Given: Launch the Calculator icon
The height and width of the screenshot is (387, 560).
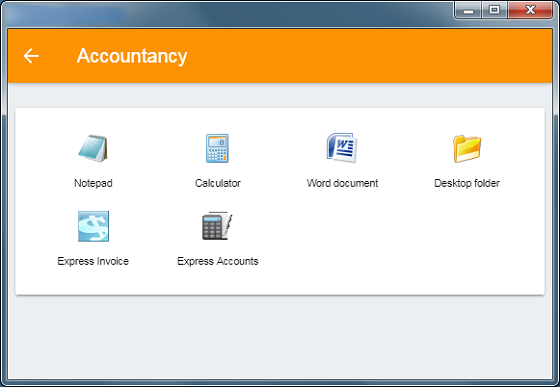Looking at the screenshot, I should pos(217,148).
